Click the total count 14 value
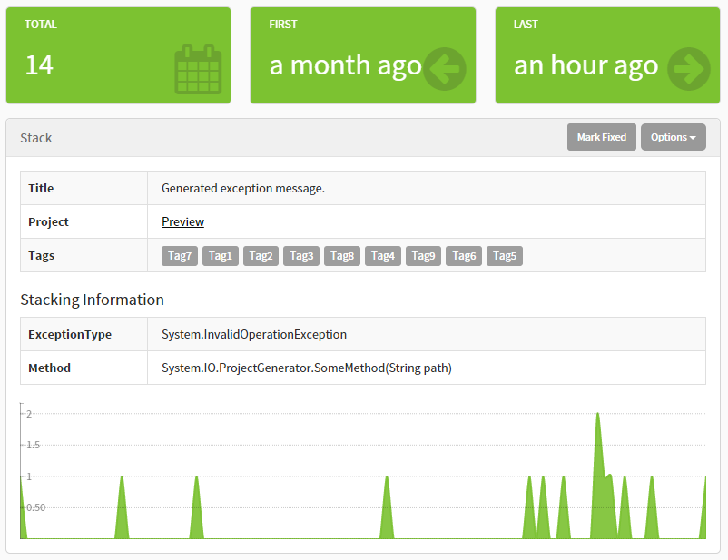The width and height of the screenshot is (728, 560). pyautogui.click(x=39, y=65)
